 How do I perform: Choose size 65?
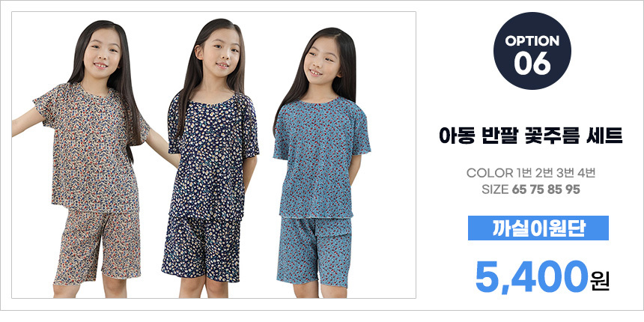[x=520, y=189]
